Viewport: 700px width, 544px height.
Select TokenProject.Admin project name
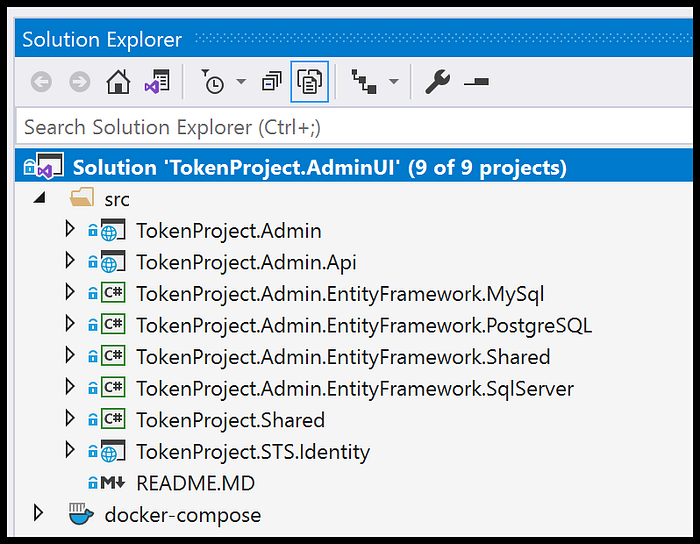[x=229, y=231]
